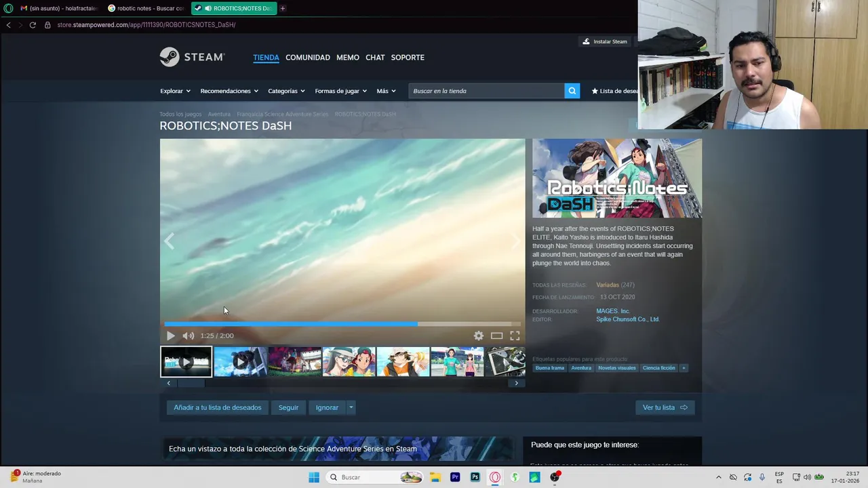868x488 pixels.
Task: Play the trailer video
Action: click(170, 335)
